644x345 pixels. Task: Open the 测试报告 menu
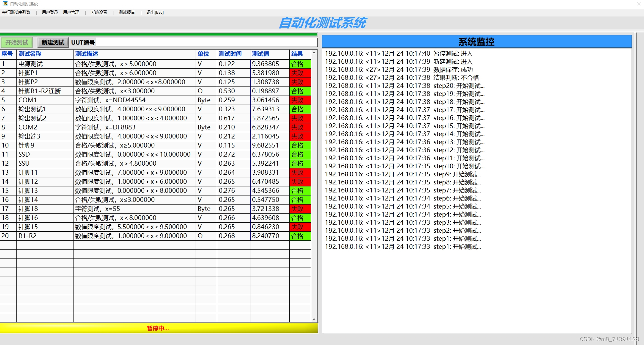tap(127, 12)
